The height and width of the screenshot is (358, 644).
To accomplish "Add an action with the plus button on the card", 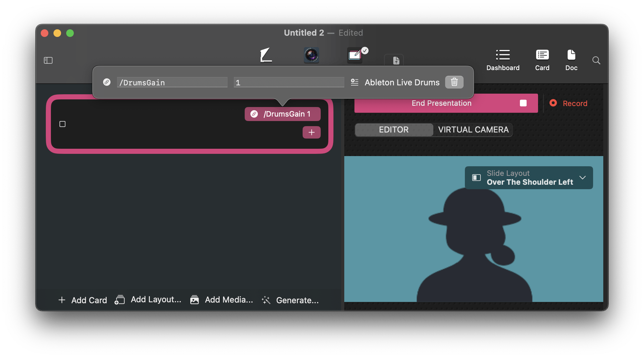I will click(x=311, y=132).
